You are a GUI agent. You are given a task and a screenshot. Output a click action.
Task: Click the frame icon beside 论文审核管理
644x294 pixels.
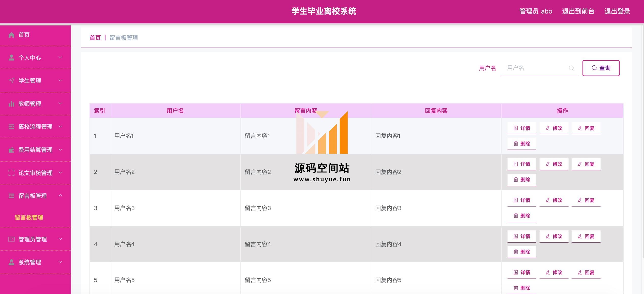tap(11, 173)
